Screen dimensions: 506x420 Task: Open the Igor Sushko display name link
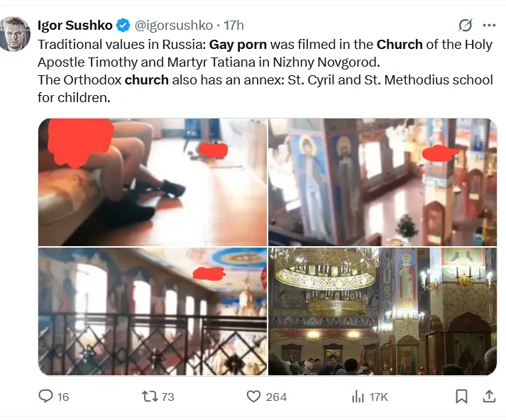tap(75, 26)
